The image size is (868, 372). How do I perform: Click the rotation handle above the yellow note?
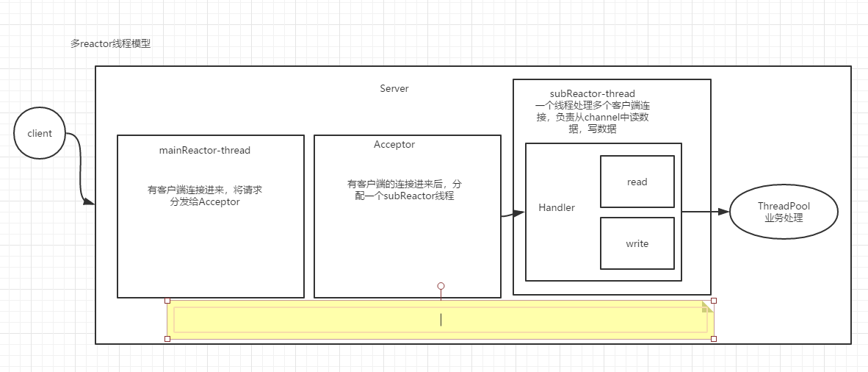coord(441,286)
